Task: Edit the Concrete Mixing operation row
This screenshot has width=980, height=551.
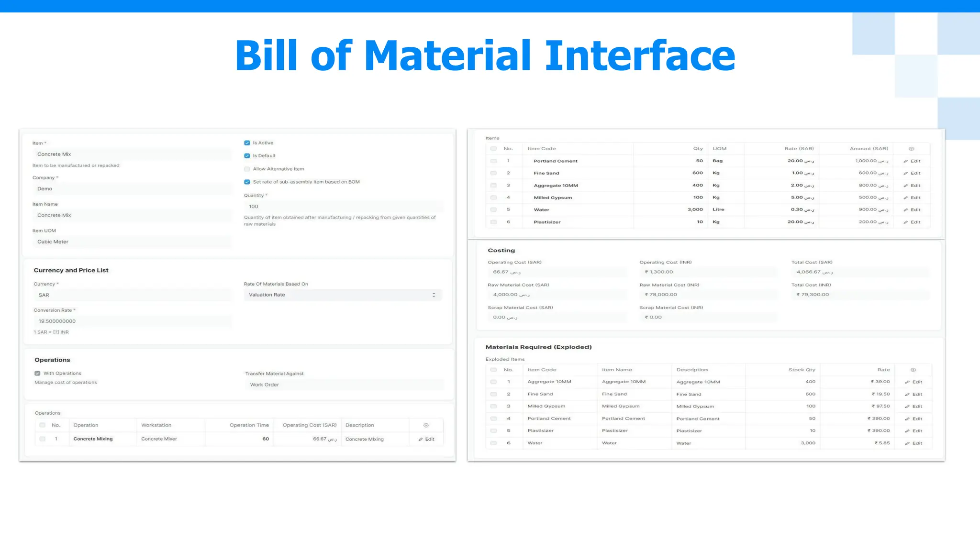Action: point(426,439)
